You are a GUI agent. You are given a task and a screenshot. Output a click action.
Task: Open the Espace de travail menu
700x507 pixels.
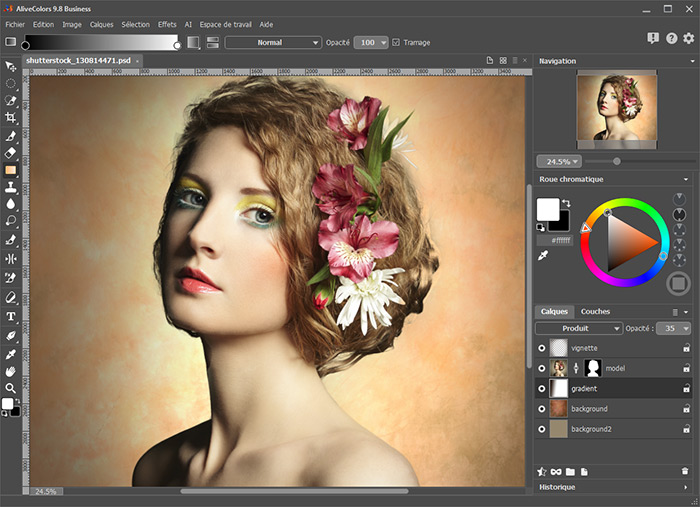click(x=225, y=25)
